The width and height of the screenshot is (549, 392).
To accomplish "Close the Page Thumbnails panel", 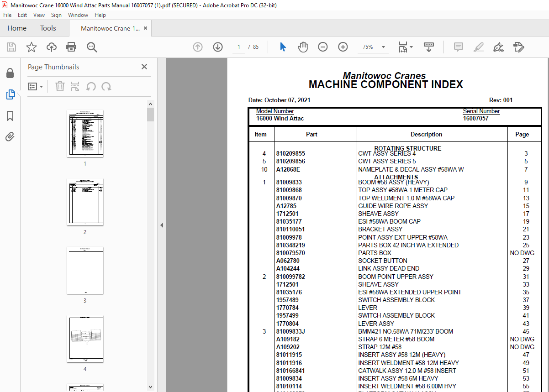I will pyautogui.click(x=144, y=67).
